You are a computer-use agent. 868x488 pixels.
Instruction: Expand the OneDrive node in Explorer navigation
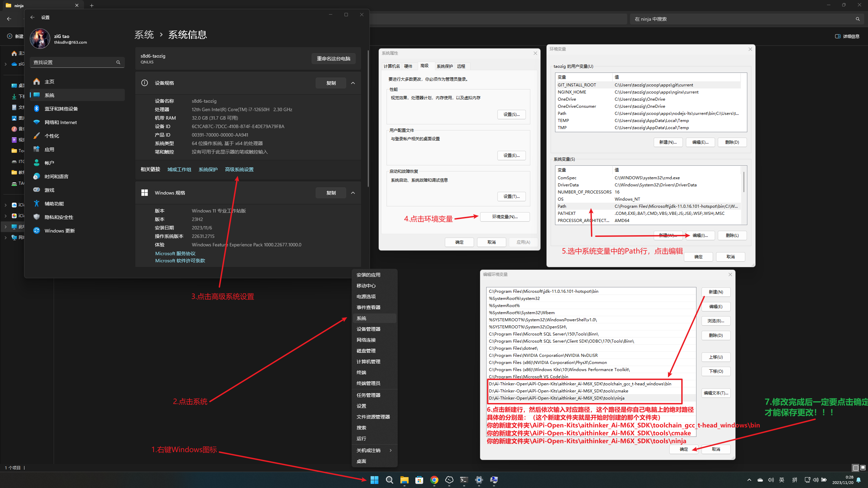tap(5, 64)
